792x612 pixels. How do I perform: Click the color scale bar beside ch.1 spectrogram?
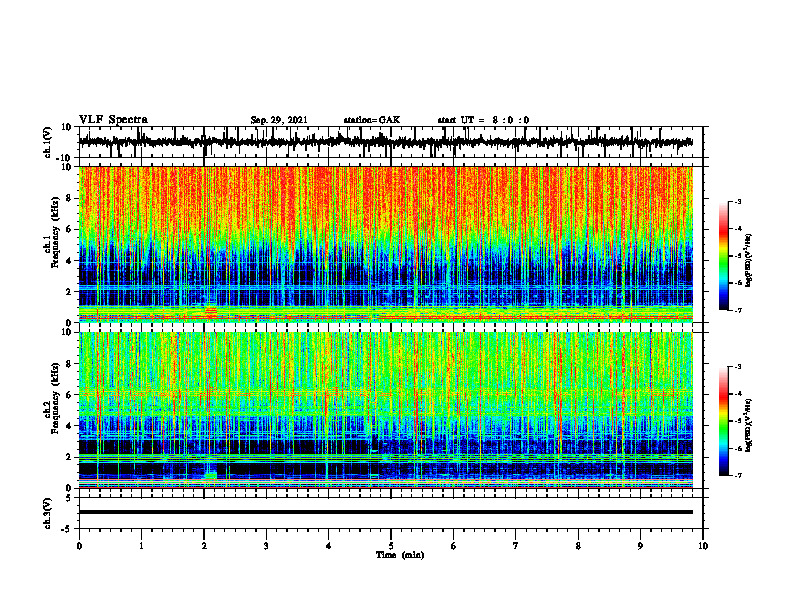pyautogui.click(x=723, y=256)
